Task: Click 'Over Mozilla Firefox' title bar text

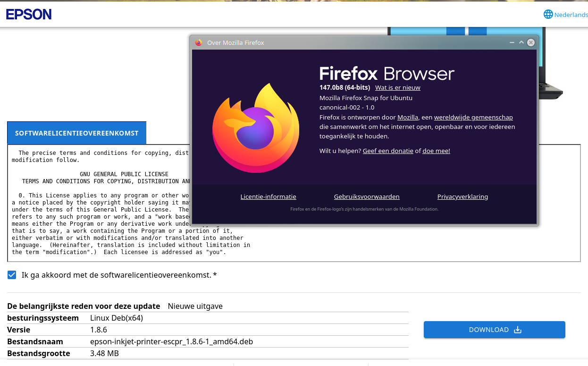Action: 235,43
